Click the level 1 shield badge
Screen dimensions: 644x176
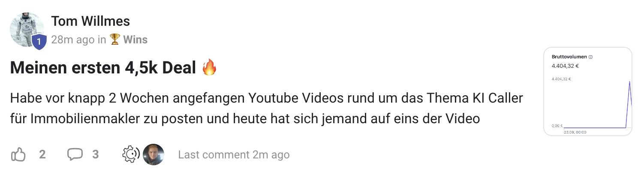[39, 42]
